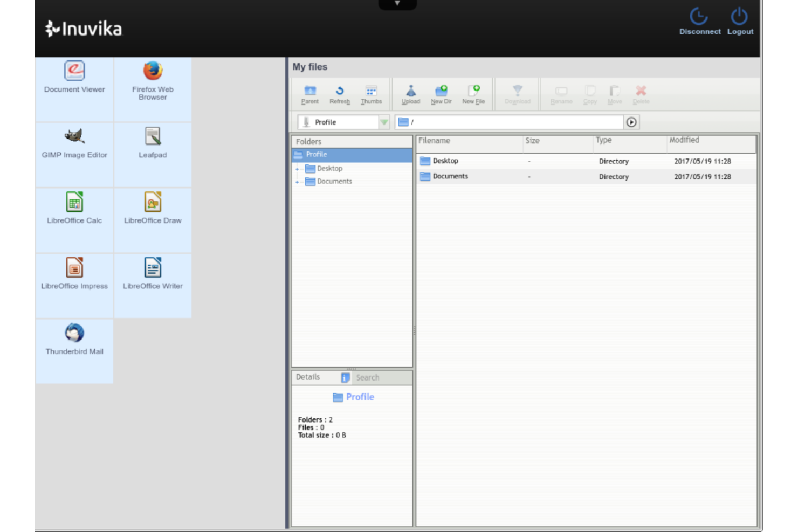Click the New File icon

(x=473, y=93)
